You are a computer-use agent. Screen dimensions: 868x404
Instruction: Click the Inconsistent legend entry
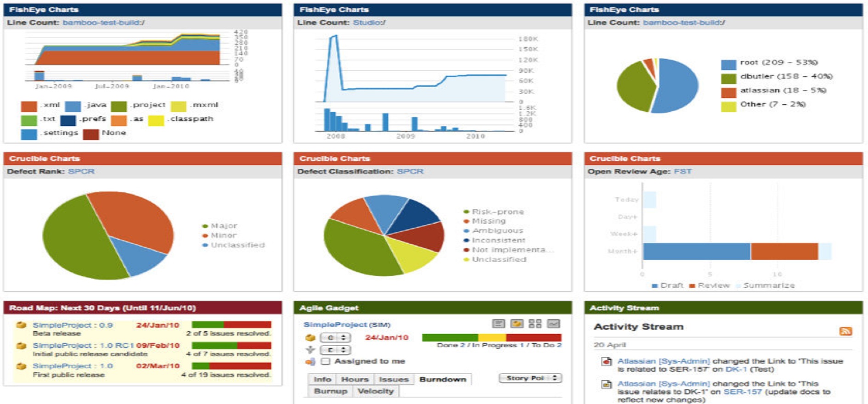(495, 240)
